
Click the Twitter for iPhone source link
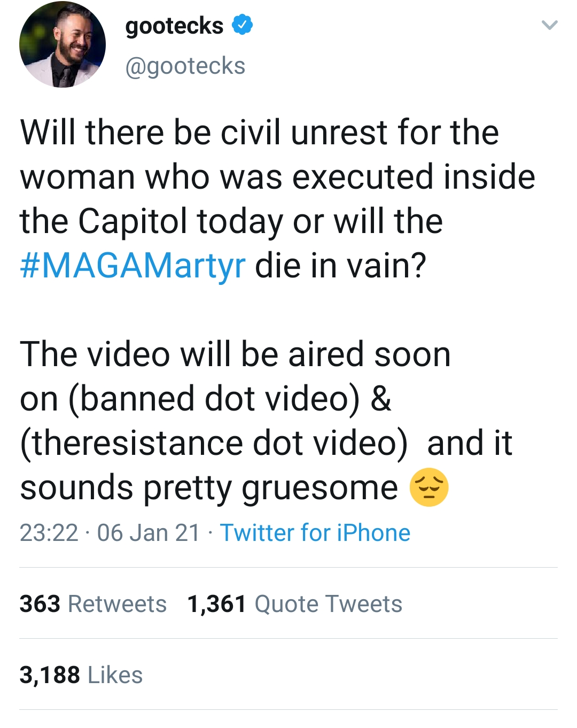tap(315, 533)
